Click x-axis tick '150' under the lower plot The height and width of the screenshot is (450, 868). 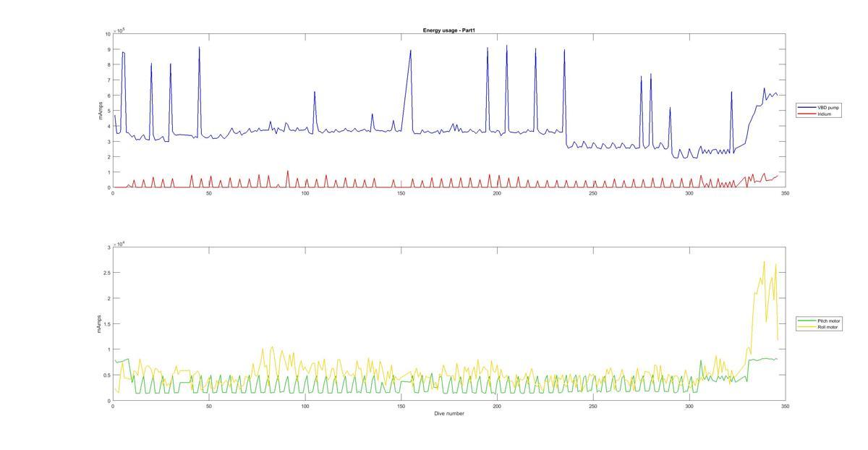pos(401,406)
